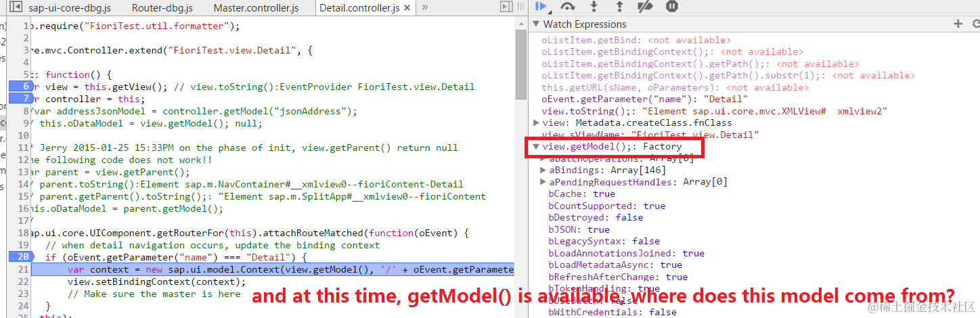
Task: Select the bLoadAnnotationsJoined property
Action: coord(627,253)
